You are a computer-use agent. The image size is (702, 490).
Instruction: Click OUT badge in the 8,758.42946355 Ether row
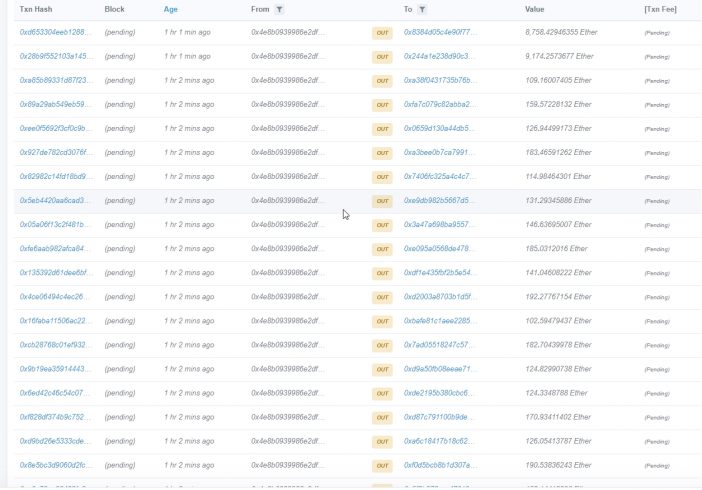point(382,33)
